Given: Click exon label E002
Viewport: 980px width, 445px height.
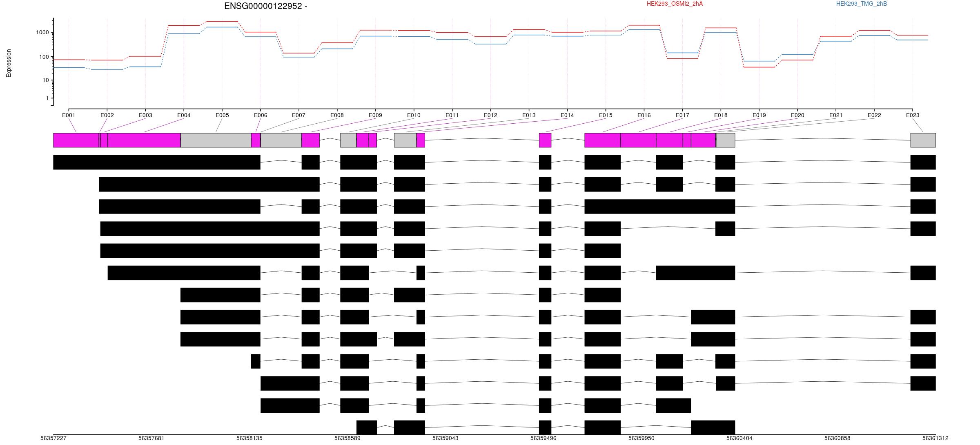Looking at the screenshot, I should pos(107,115).
